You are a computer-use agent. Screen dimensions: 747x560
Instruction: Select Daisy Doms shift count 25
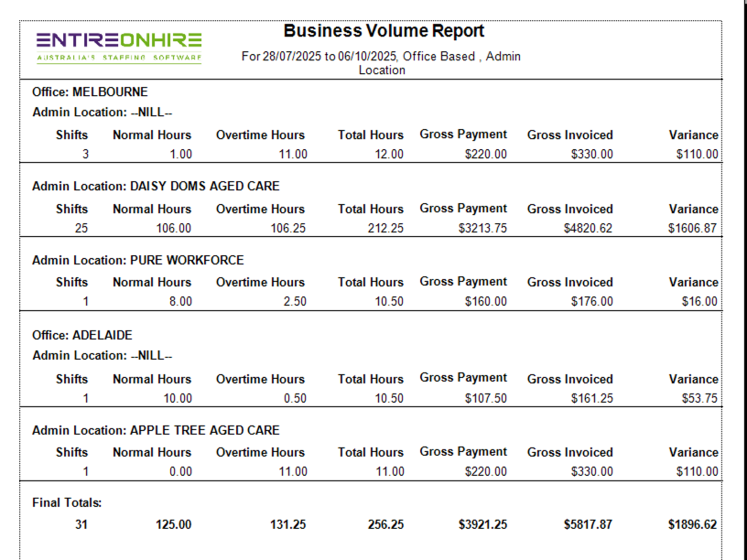tap(81, 229)
